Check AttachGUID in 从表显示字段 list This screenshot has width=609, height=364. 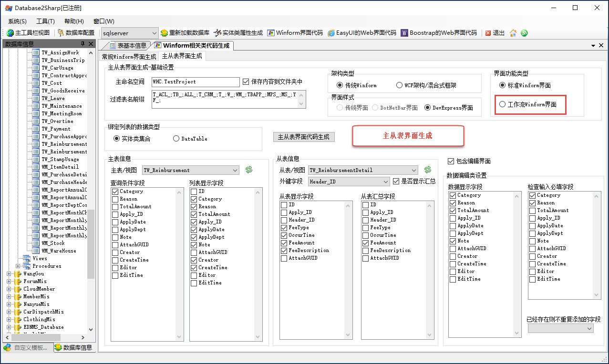(284, 258)
